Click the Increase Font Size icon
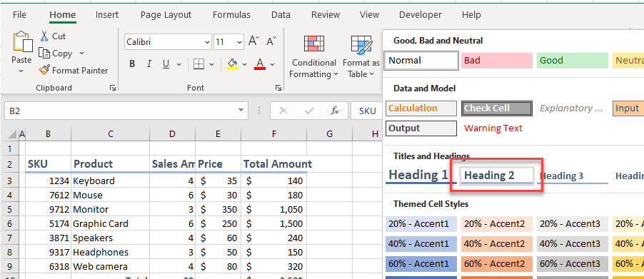Image resolution: width=644 pixels, height=279 pixels. tap(254, 41)
